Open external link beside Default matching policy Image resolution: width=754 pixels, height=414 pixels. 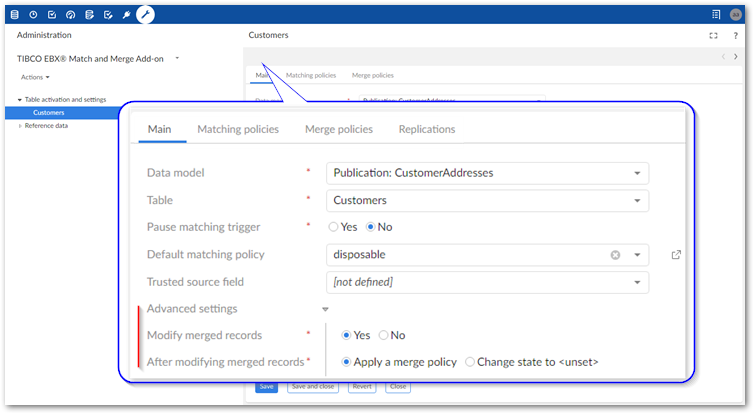click(x=676, y=255)
